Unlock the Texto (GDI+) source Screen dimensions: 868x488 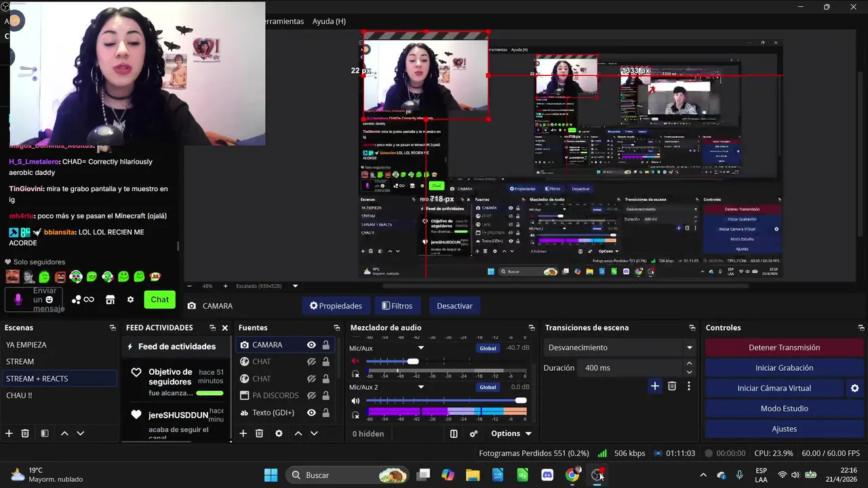point(325,413)
